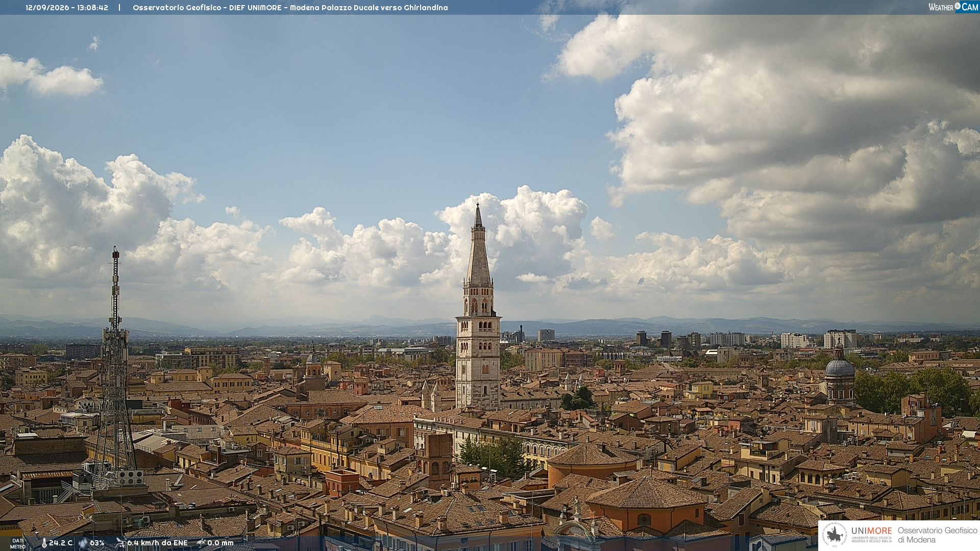Click the thermometer temperature icon
Viewport: 980px width, 551px height.
point(44,543)
